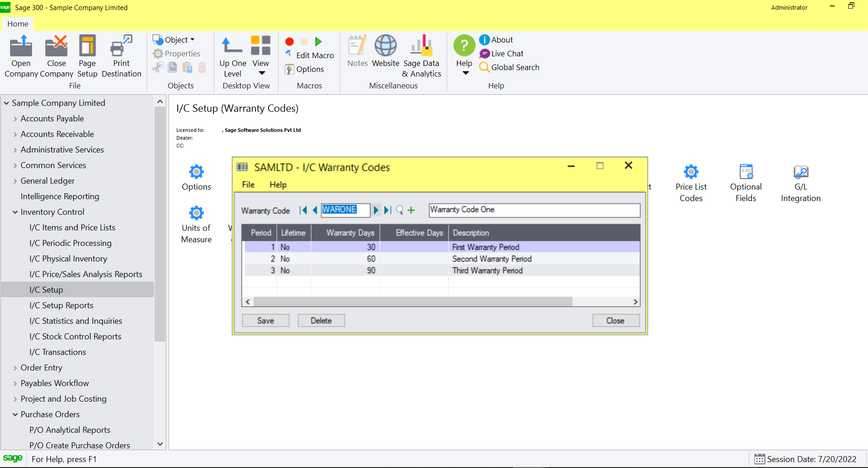868x468 pixels.
Task: Open Notes
Action: click(x=357, y=50)
